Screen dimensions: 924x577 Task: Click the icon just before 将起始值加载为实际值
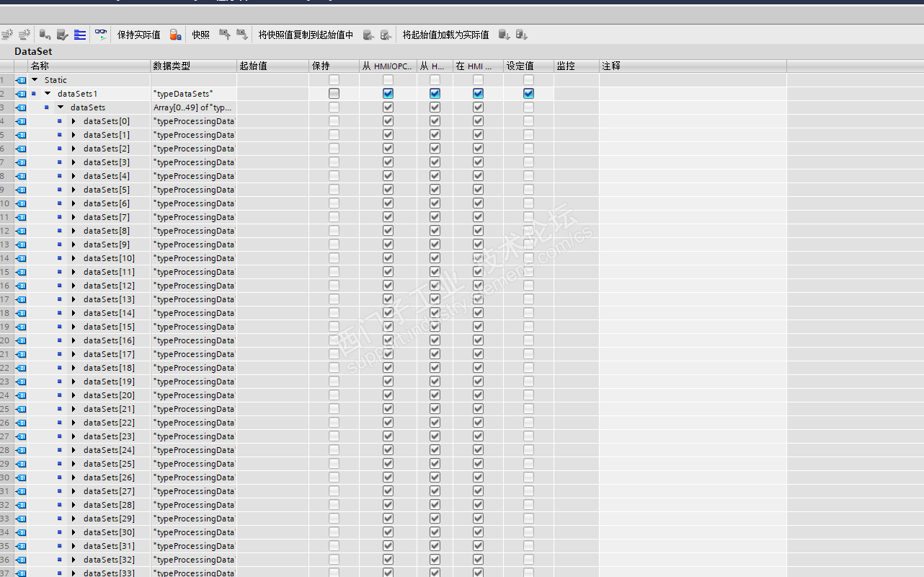(386, 34)
